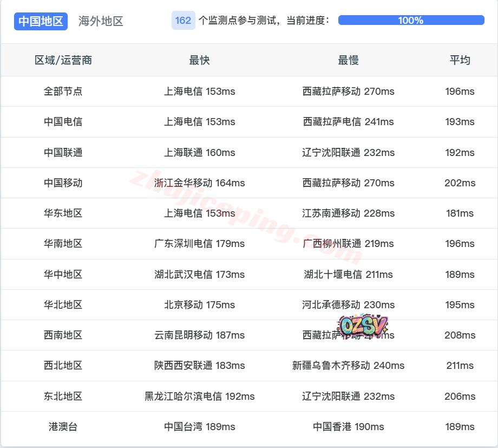Click the OZSV sticker logo
Image resolution: width=498 pixels, height=448 pixels.
(363, 326)
